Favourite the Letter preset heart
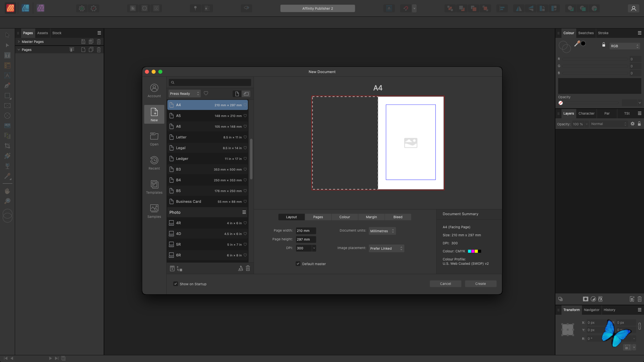644x362 pixels. pos(245,137)
